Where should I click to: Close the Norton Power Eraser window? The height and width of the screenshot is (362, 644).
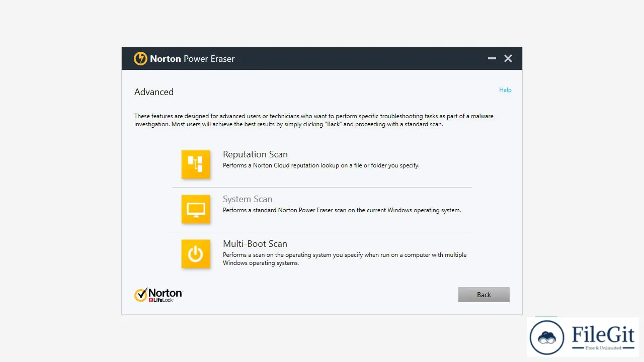[x=508, y=59]
